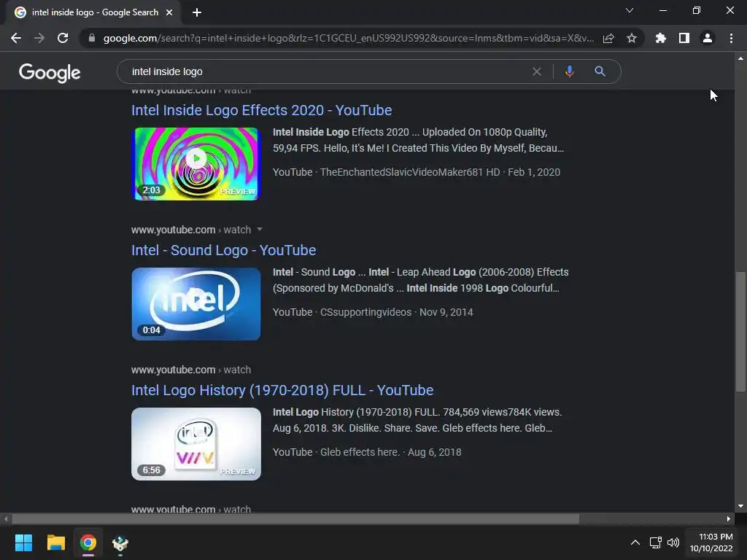The height and width of the screenshot is (560, 747).
Task: Click the text TheEnchantedSlavicVideoMaker681 HD
Action: [x=410, y=172]
